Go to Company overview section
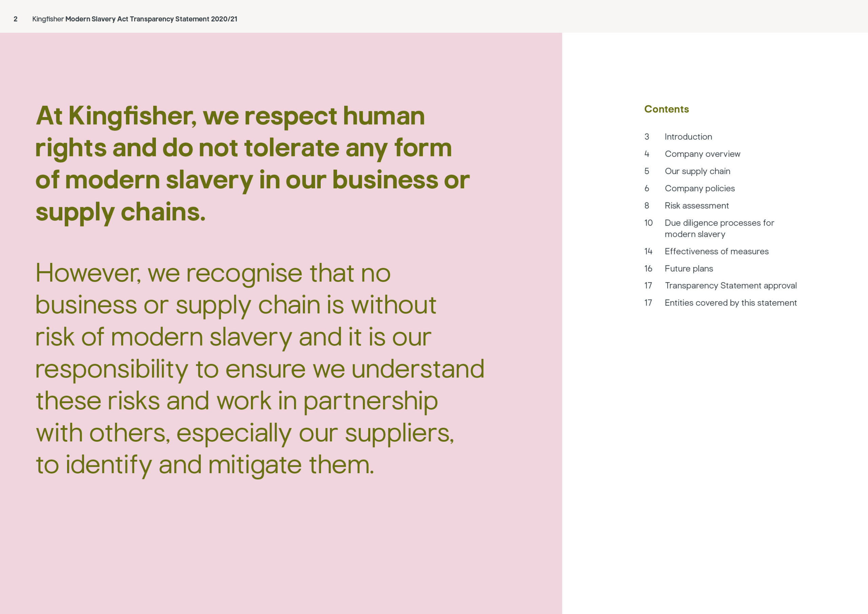Screen dimensions: 868x614 pyautogui.click(x=703, y=154)
